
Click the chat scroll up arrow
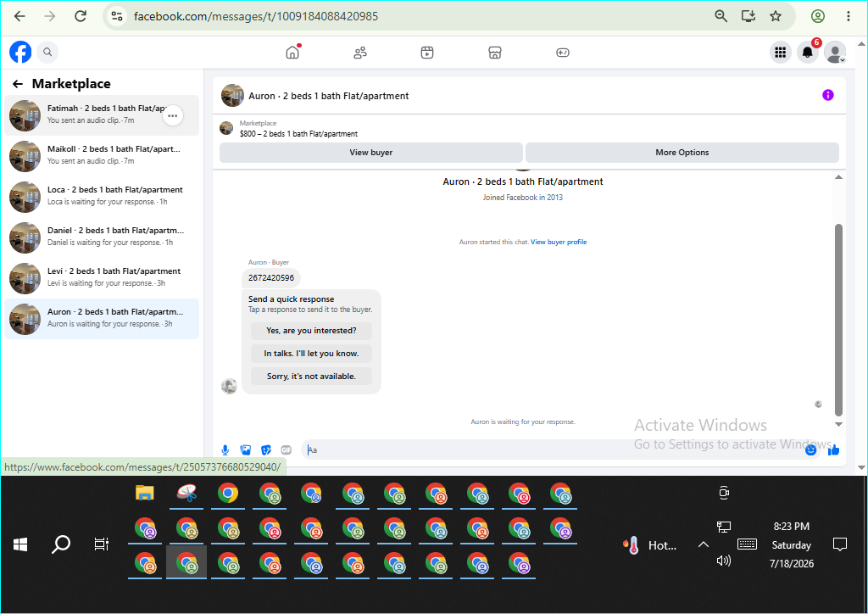(838, 177)
